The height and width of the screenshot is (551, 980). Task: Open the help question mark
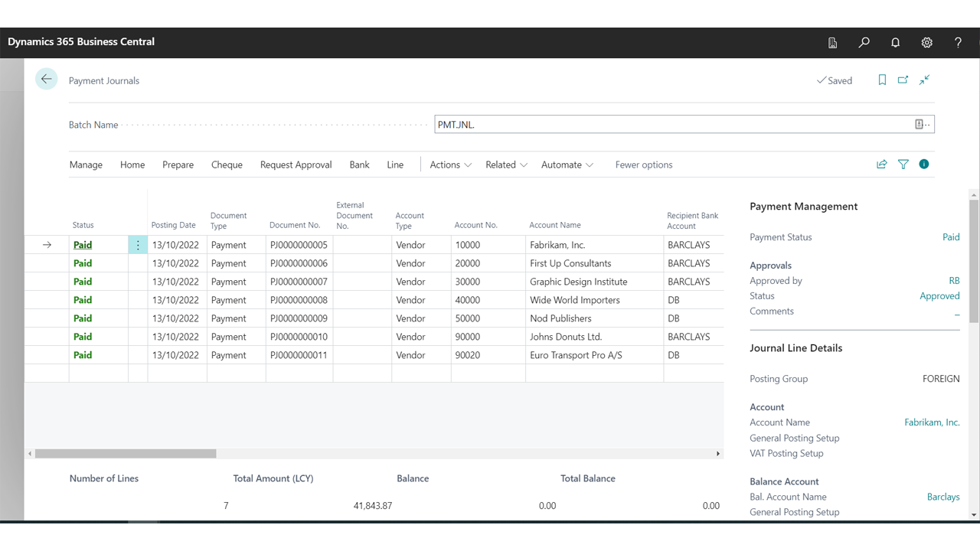[x=958, y=43]
